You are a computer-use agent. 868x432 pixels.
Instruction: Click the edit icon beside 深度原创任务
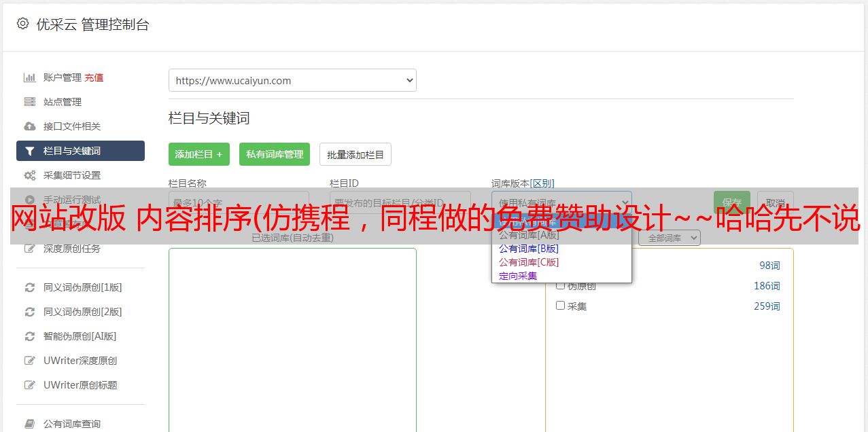point(29,249)
